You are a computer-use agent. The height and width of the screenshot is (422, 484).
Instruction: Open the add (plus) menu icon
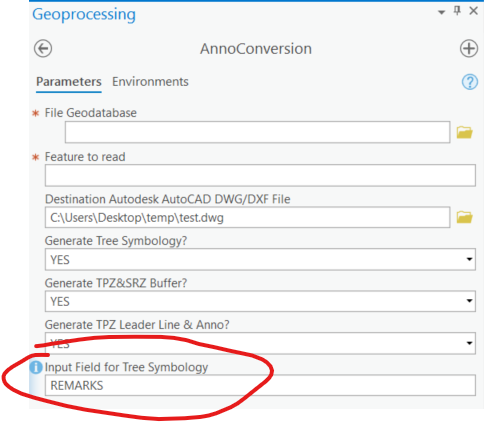(x=469, y=49)
